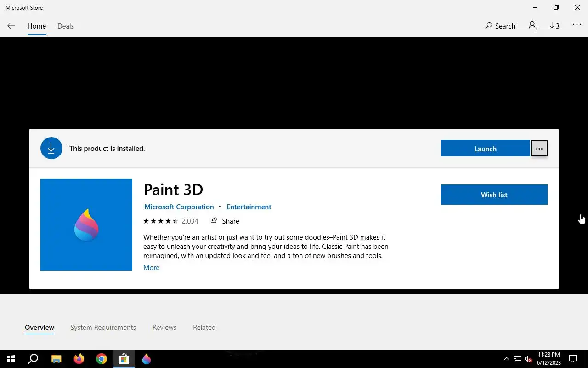
Task: Click the muted volume tray icon
Action: (x=529, y=359)
